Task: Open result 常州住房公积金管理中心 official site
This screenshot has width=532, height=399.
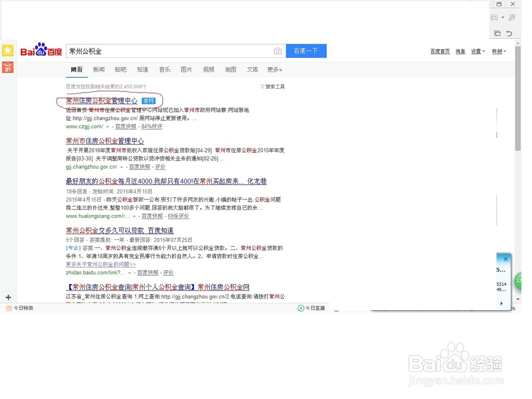Action: (x=102, y=101)
